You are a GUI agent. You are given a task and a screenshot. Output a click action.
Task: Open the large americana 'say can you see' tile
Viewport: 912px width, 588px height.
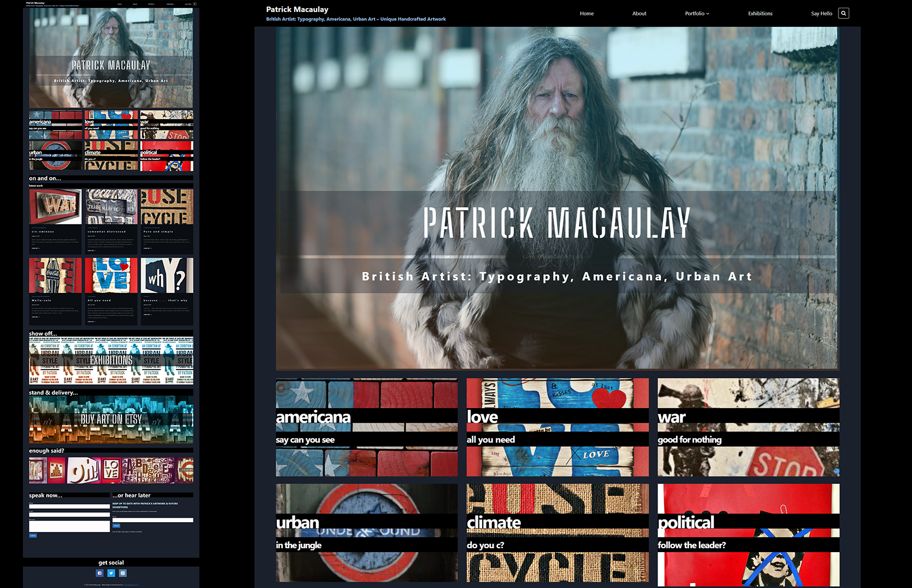pos(367,427)
